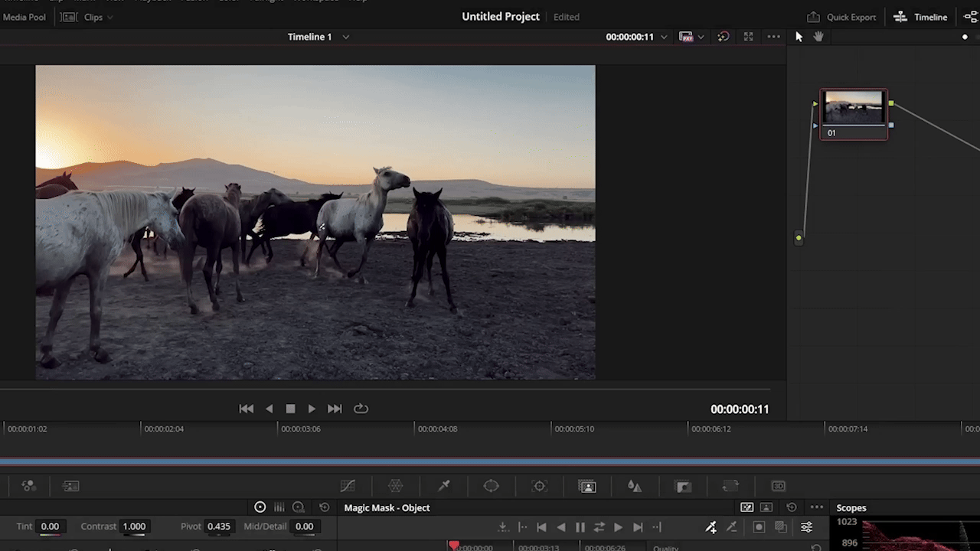Play the viewer forward
Image resolution: width=980 pixels, height=551 pixels.
point(312,409)
